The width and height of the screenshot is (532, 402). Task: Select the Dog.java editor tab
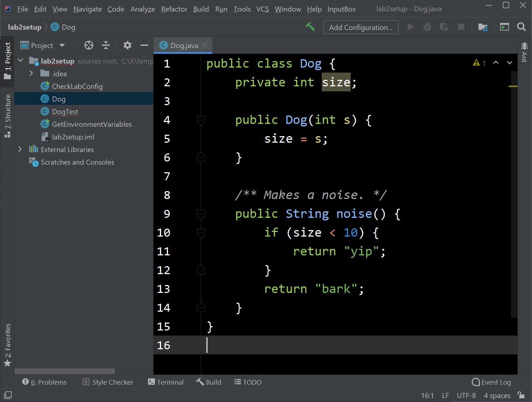click(184, 45)
